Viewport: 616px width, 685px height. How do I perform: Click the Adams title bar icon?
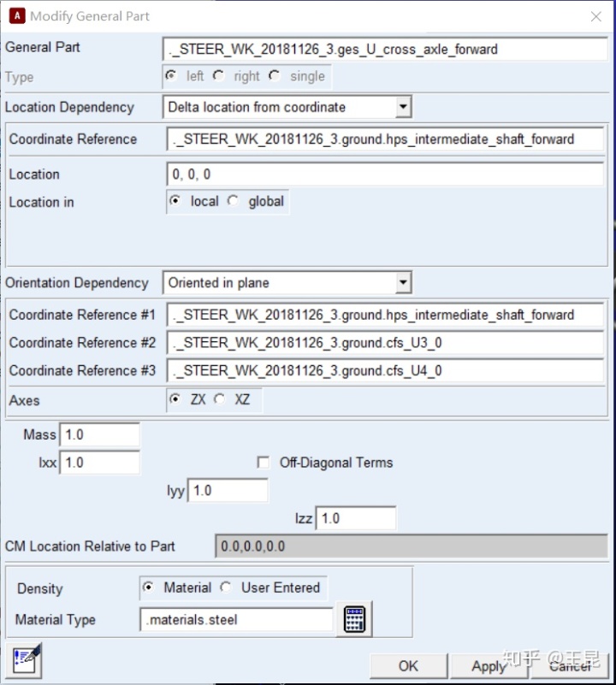point(16,16)
